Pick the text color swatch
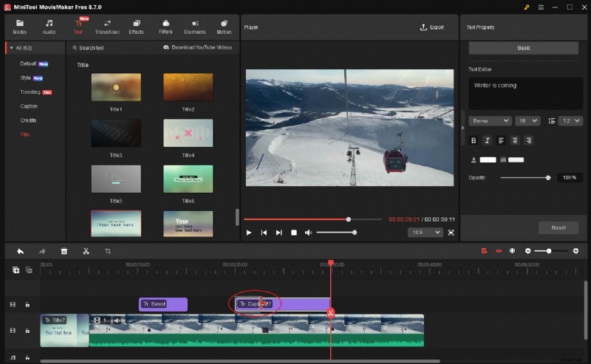This screenshot has width=591, height=364. pos(488,159)
